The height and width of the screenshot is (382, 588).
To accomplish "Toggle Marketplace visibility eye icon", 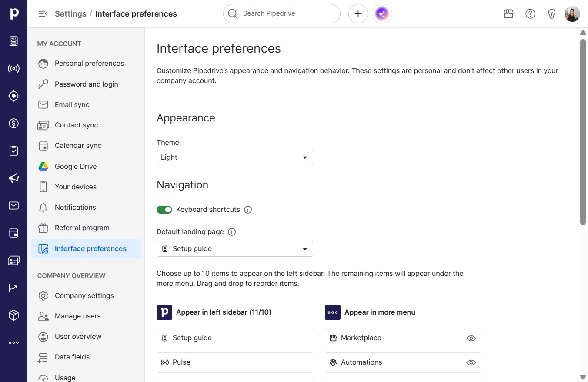I will pos(471,338).
